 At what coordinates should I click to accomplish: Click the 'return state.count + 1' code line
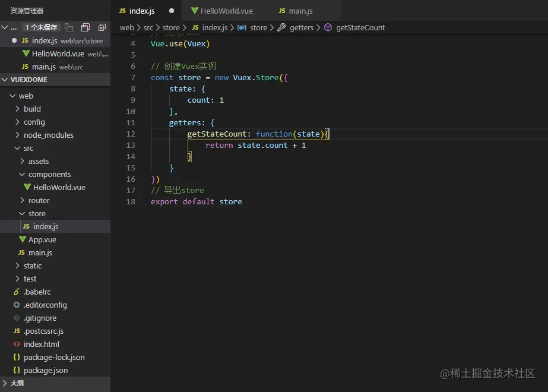point(255,145)
